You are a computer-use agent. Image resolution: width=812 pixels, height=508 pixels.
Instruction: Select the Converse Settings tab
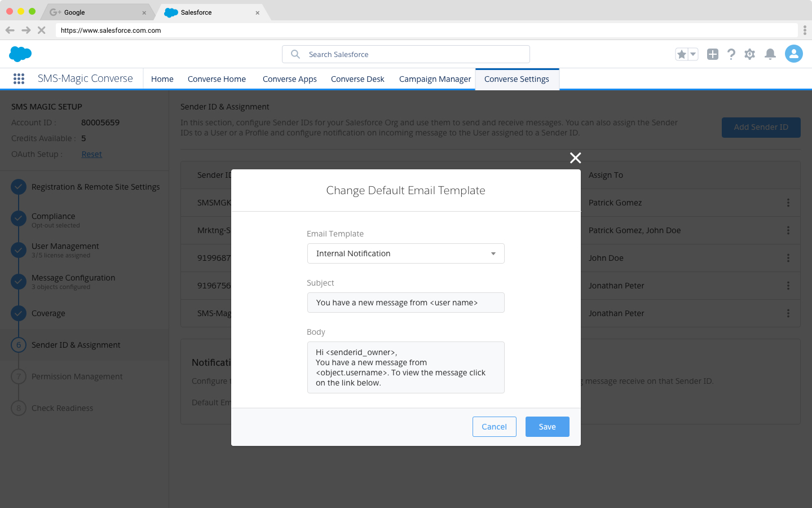point(517,79)
